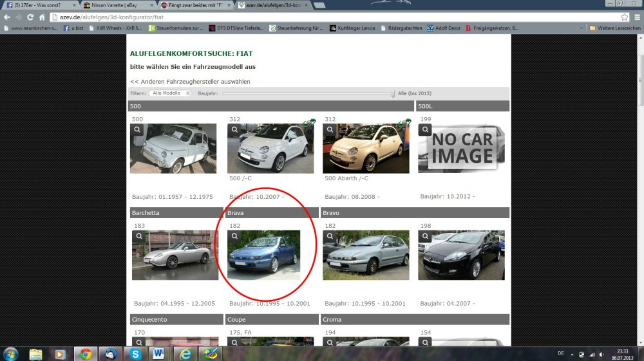Bookmark page with star icon in address bar

[x=624, y=17]
